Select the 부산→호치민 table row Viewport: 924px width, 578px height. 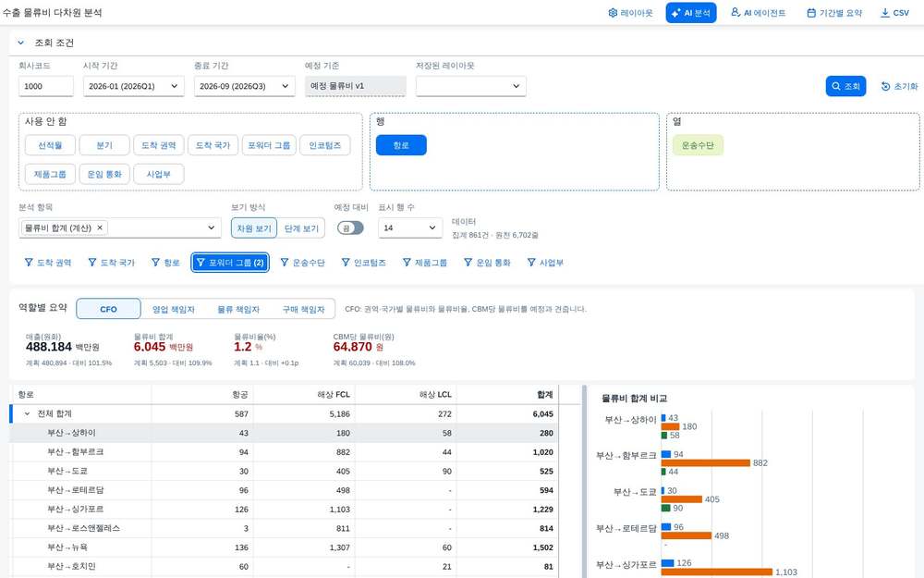pyautogui.click(x=284, y=566)
